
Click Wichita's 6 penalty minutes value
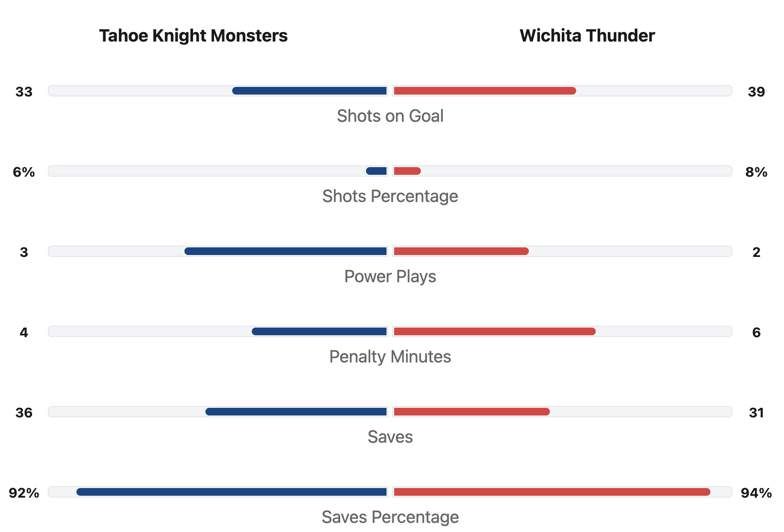coord(756,332)
